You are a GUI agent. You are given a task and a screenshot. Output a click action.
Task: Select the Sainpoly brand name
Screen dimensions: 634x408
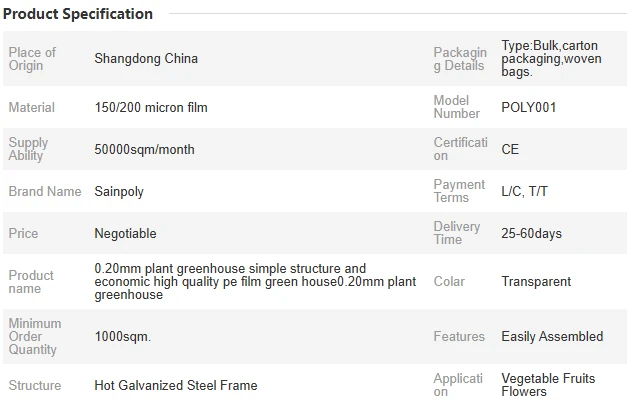(119, 192)
